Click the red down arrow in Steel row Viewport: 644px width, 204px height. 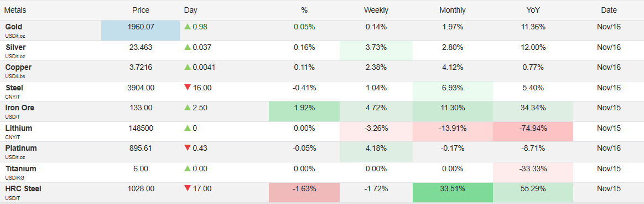188,88
